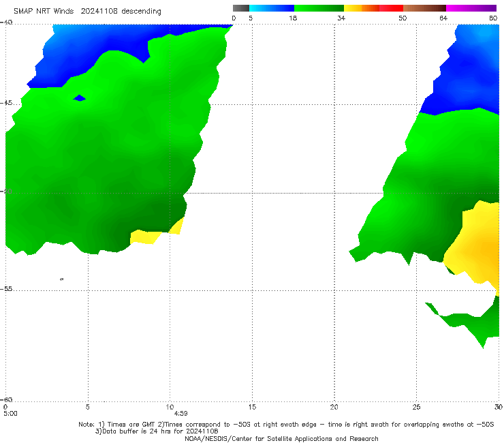Image resolution: width=504 pixels, height=443 pixels.
Task: Click the small blue spot inside the left green swath
Action: point(80,98)
